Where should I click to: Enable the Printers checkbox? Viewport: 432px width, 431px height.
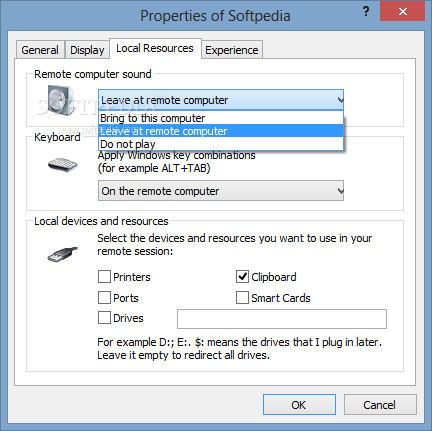(x=104, y=277)
